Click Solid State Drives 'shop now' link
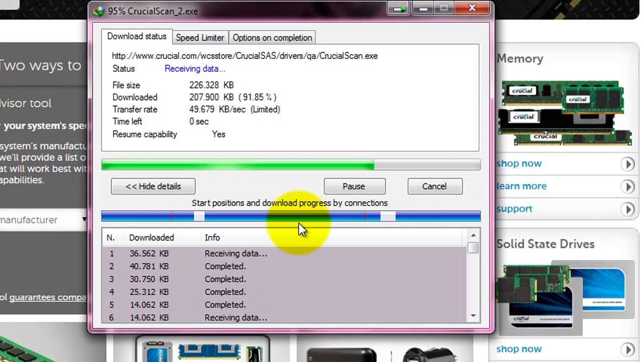Viewport: 644px width, 362px height. (x=519, y=349)
